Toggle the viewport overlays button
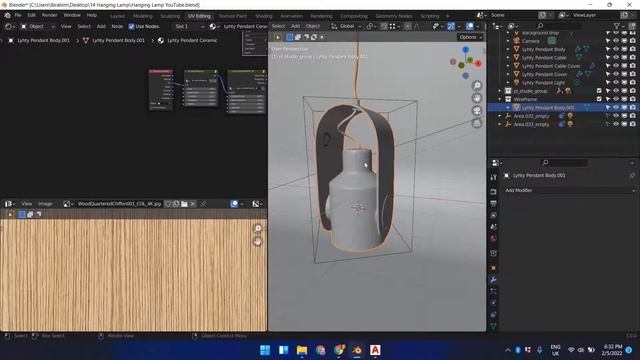The image size is (640, 360). click(470, 26)
